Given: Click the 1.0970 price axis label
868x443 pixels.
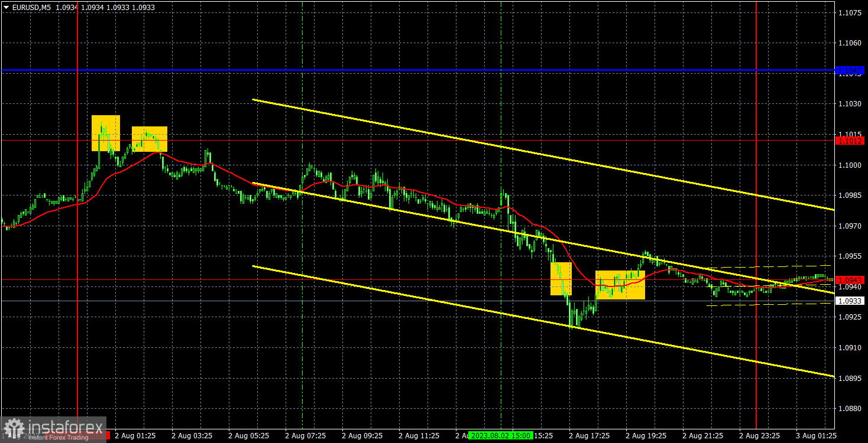Looking at the screenshot, I should 850,226.
